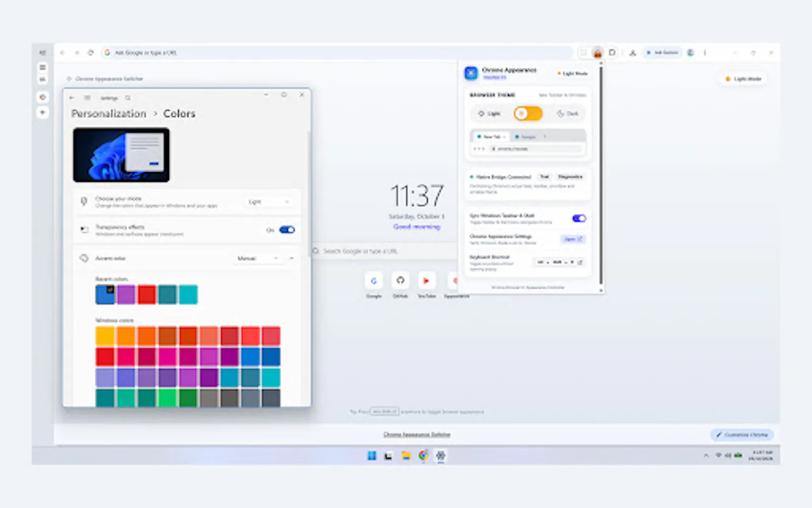Click the Search Google or type a URL box
812x508 pixels.
point(386,251)
